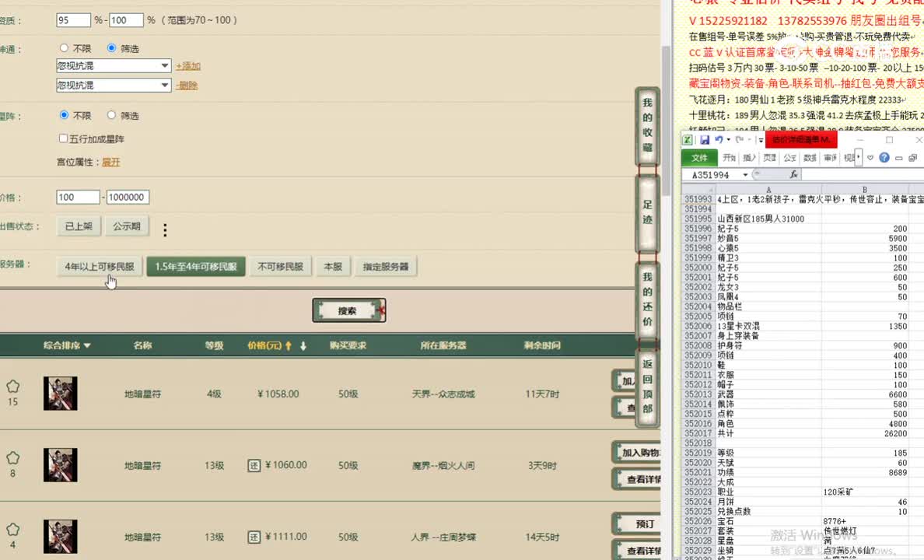The height and width of the screenshot is (560, 924).
Task: Open Excel Help via question mark icon
Action: 884,158
